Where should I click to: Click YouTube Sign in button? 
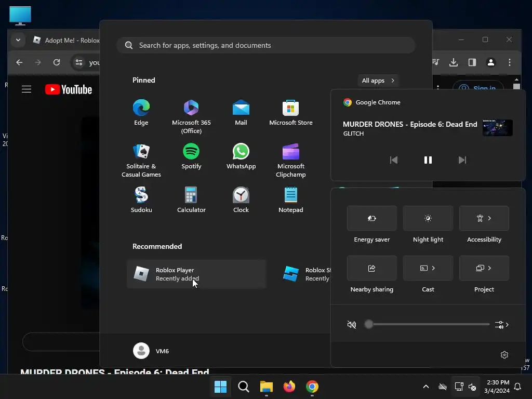point(478,87)
